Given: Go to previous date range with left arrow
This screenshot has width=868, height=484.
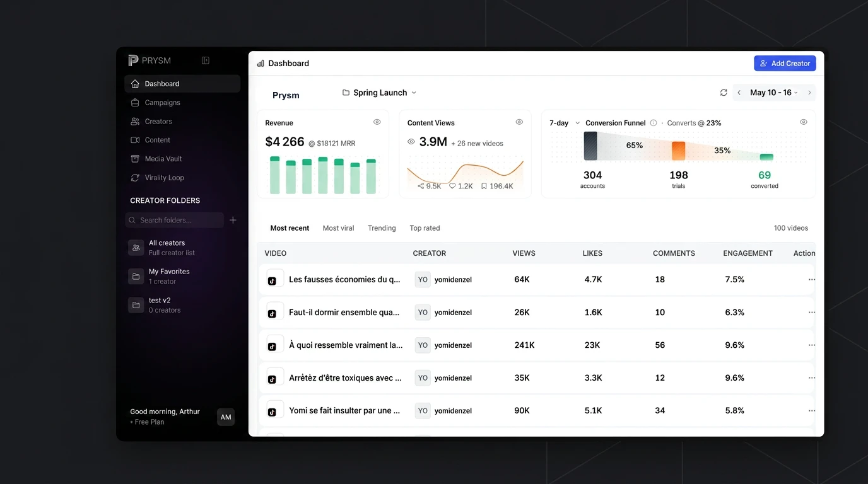Looking at the screenshot, I should point(739,93).
